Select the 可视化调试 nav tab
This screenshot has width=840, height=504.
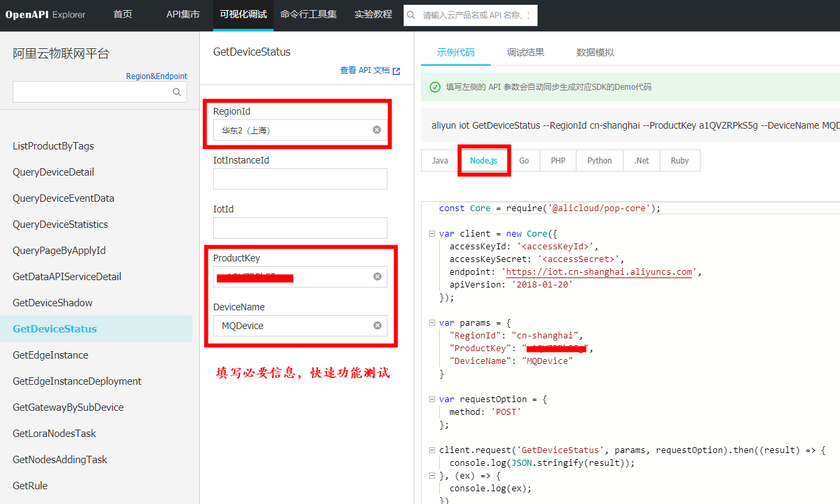(x=243, y=14)
